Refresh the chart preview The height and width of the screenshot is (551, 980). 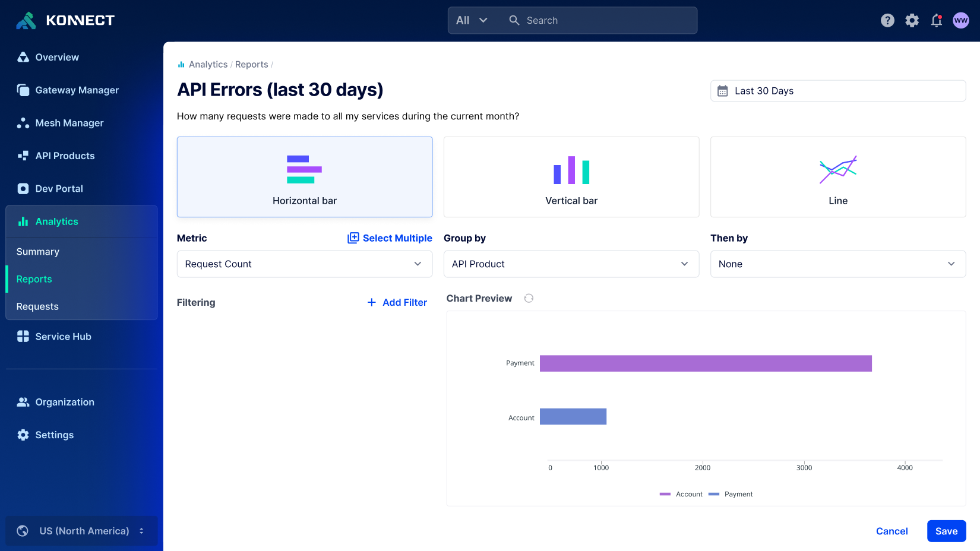[529, 298]
